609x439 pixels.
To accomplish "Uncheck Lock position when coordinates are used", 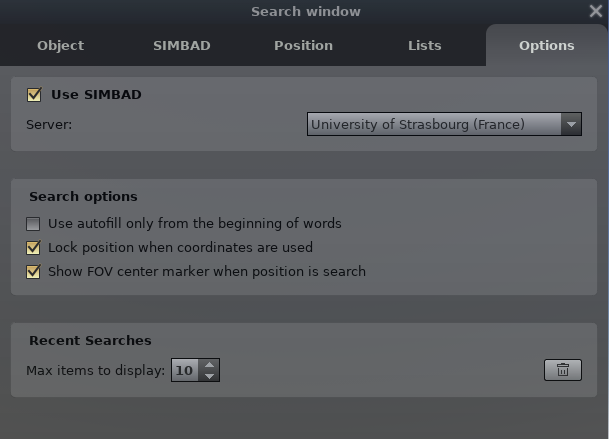I will pos(34,248).
